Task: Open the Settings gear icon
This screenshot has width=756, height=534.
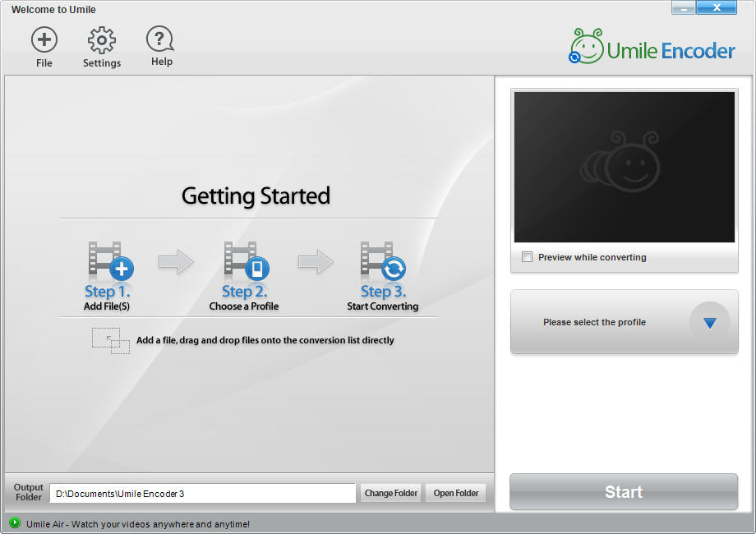Action: [102, 39]
